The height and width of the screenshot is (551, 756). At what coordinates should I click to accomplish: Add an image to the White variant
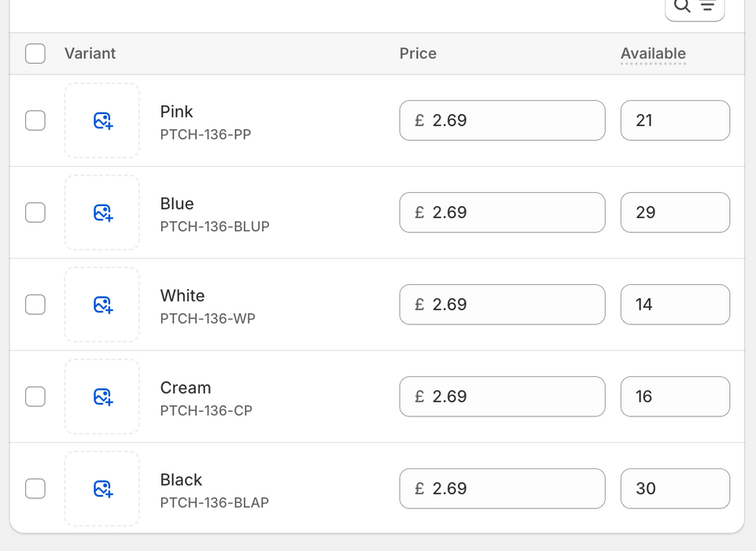102,305
